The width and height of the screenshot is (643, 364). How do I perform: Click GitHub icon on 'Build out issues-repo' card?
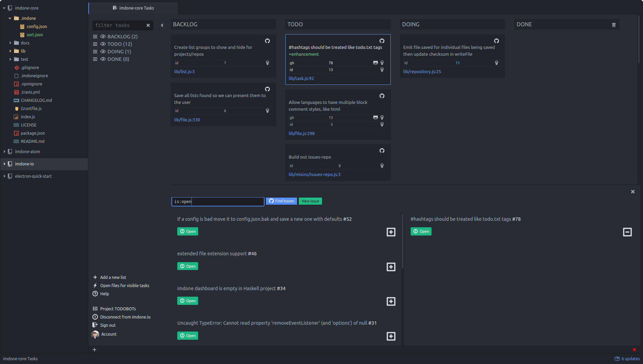click(382, 151)
